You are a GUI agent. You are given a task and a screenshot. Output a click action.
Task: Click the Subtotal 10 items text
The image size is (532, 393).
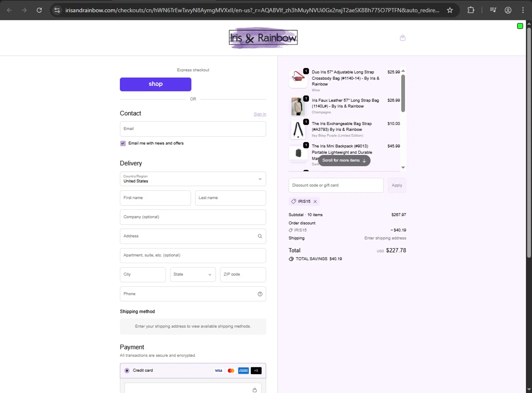[x=306, y=215]
